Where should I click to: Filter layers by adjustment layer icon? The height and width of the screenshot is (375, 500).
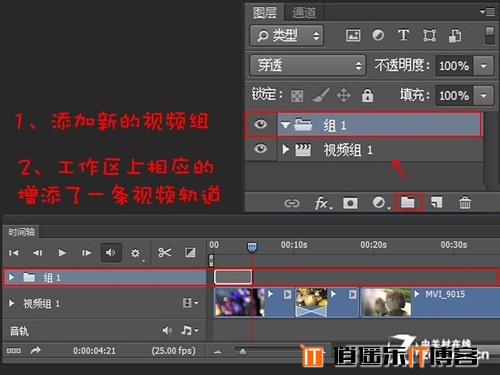(378, 35)
